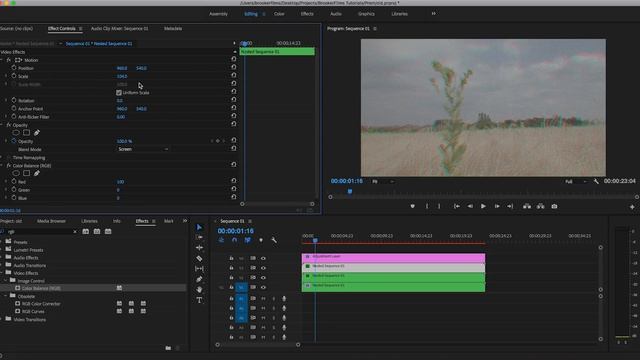Click the timeline playhead marker

pyautogui.click(x=315, y=240)
